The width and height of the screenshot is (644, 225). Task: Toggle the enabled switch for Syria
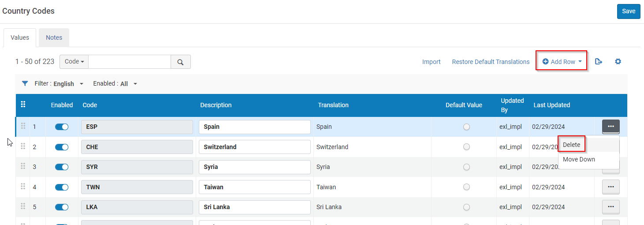[62, 167]
